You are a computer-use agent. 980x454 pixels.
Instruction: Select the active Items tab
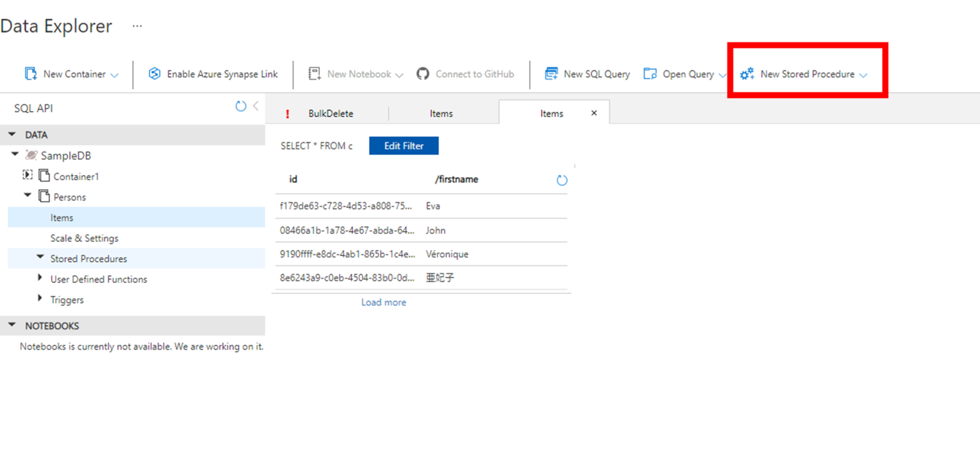[551, 113]
